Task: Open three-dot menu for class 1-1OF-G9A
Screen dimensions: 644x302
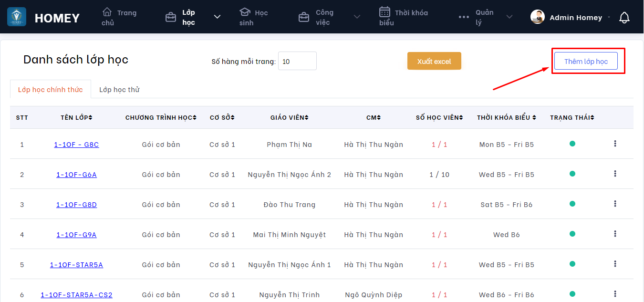Action: point(615,234)
